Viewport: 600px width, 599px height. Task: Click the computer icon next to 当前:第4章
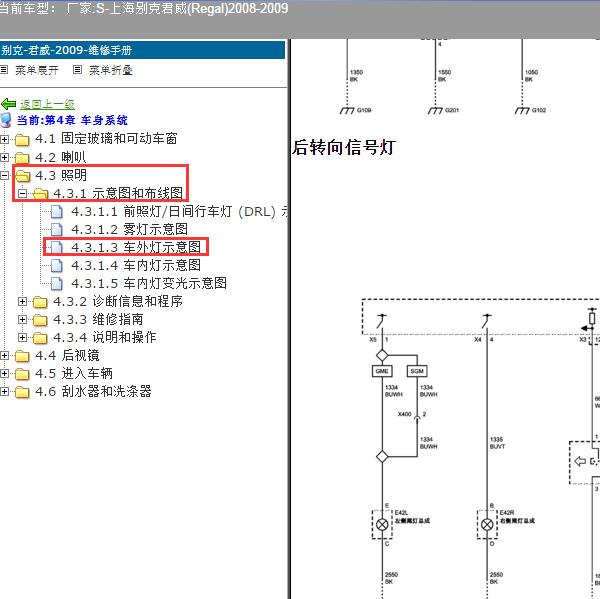click(x=6, y=120)
